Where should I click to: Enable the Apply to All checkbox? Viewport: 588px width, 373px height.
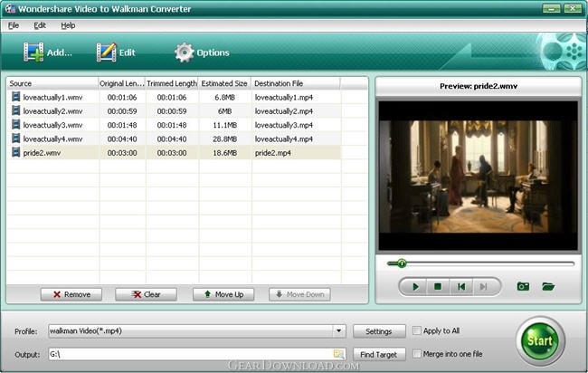pos(417,330)
